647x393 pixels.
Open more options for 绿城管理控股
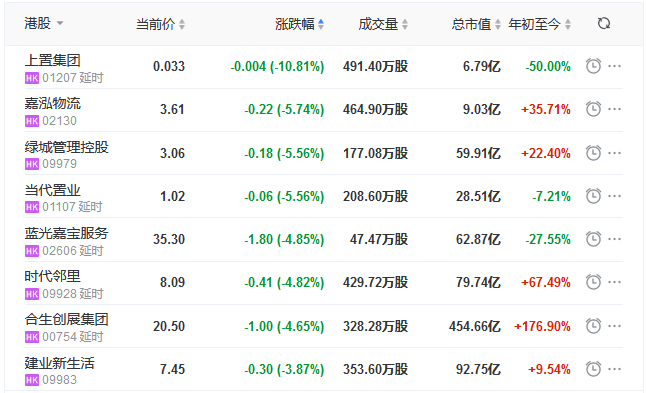coord(614,153)
